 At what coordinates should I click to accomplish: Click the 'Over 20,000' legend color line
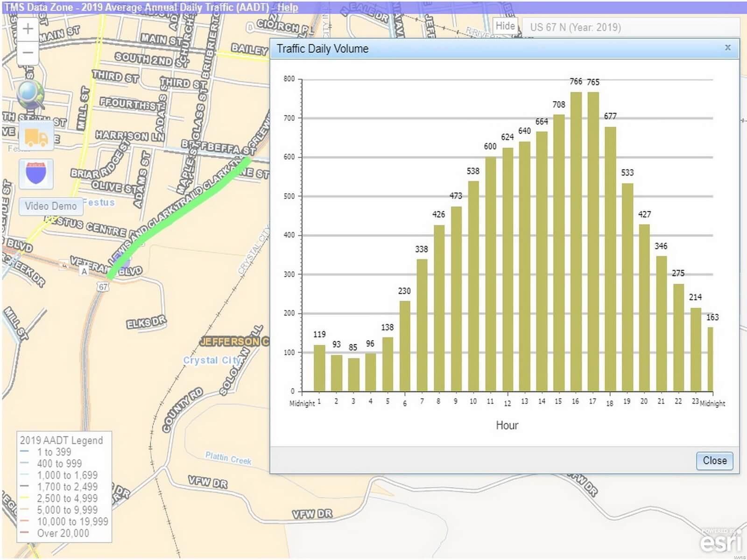tap(25, 533)
